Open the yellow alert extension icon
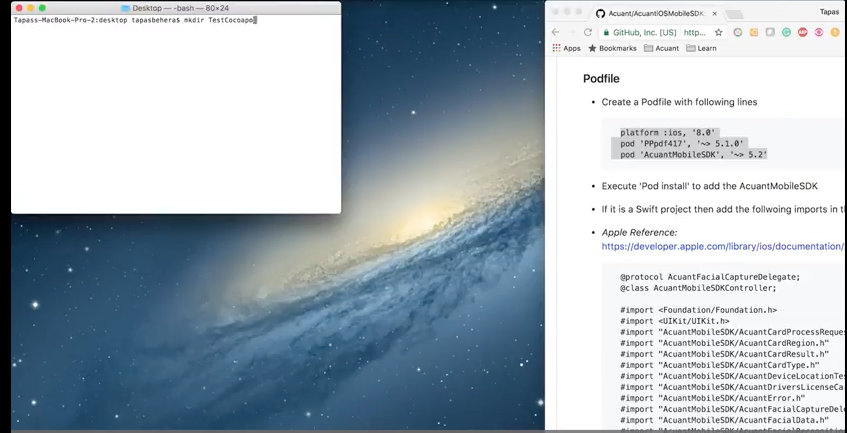847x433 pixels. tap(836, 32)
